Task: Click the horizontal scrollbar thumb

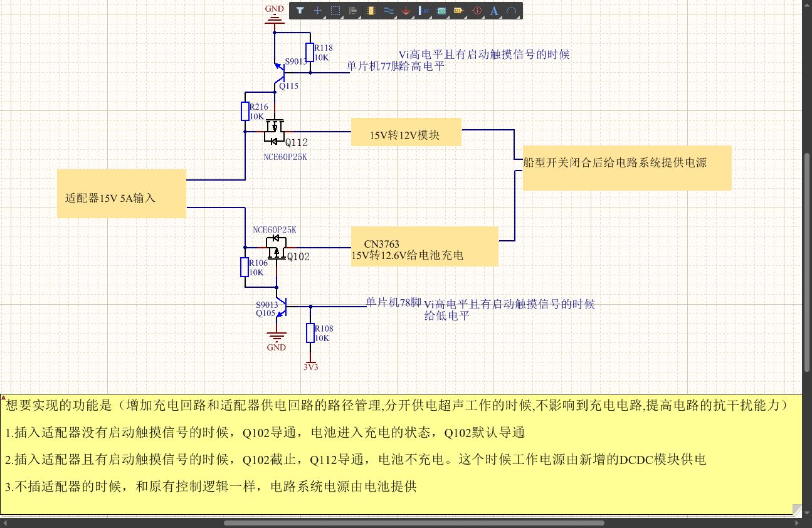Action: 414,522
